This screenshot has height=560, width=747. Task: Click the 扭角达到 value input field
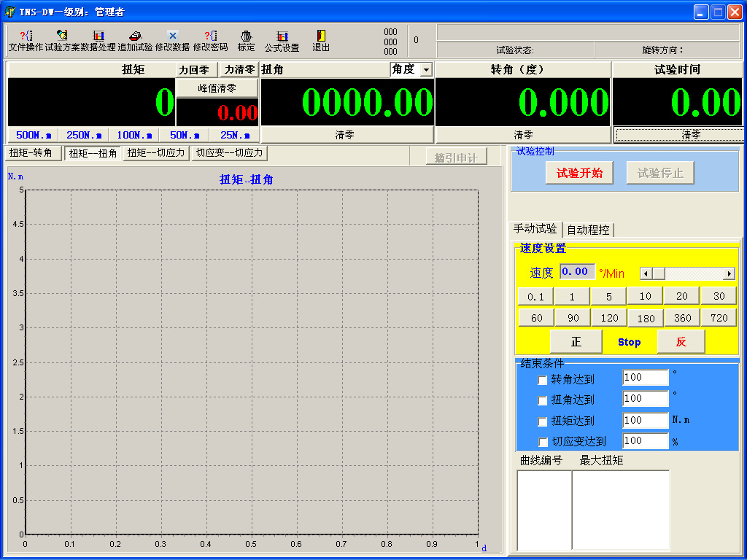[645, 399]
